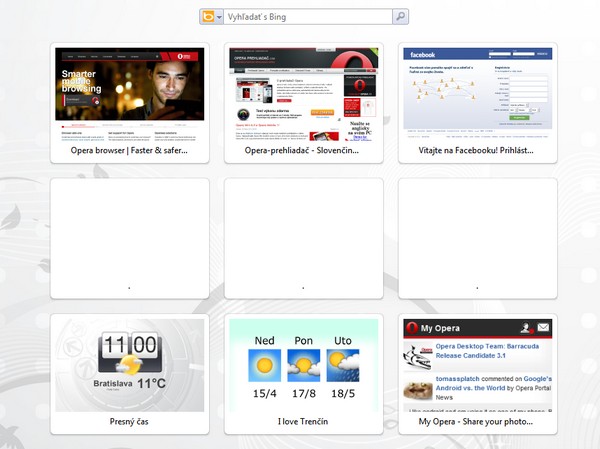The width and height of the screenshot is (600, 449).
Task: Open the 'Opera browser | Faster & safer' Speed Dial
Action: pyautogui.click(x=130, y=103)
